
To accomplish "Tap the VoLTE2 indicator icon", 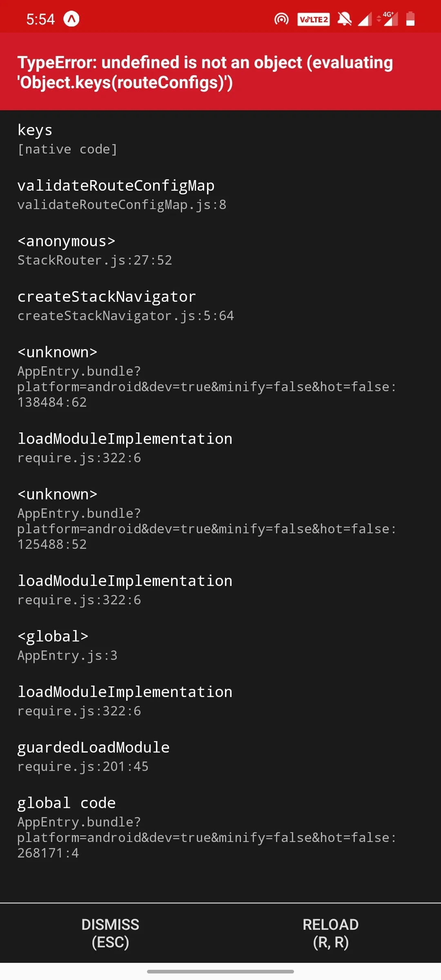I will point(314,19).
